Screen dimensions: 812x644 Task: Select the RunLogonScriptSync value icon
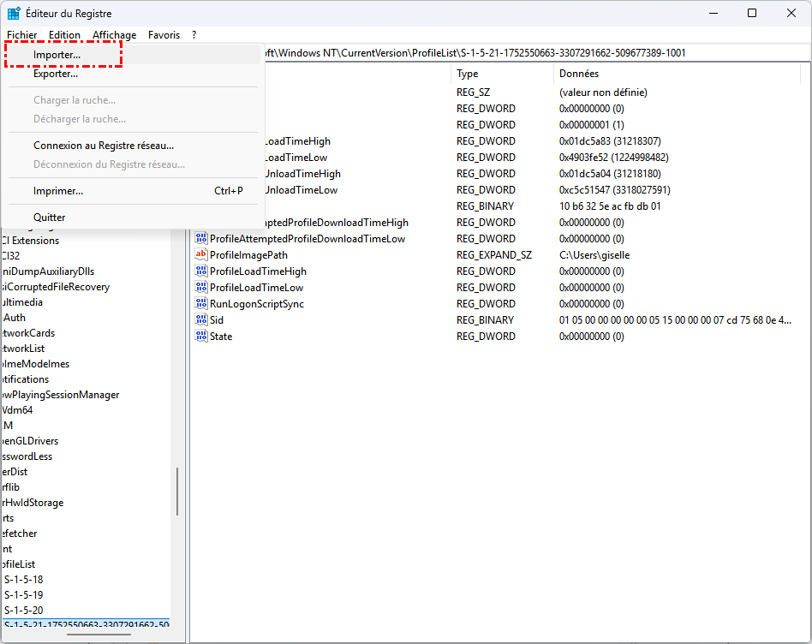tap(201, 304)
